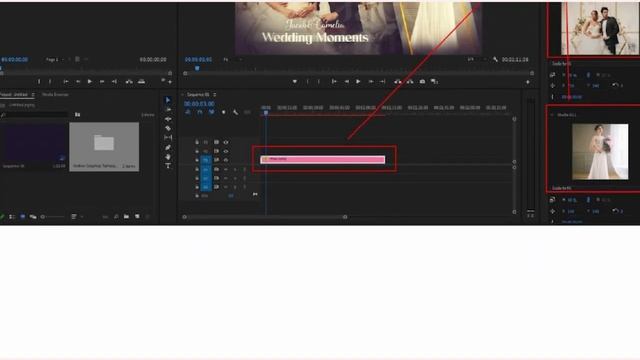Toggle V3 track output eye
The width and height of the screenshot is (640, 360).
click(226, 142)
